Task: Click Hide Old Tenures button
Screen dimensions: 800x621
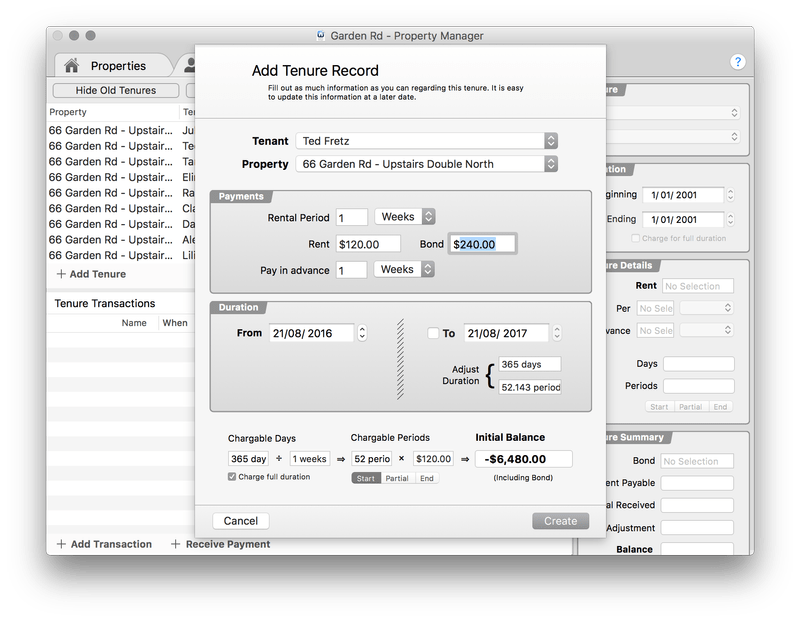Action: 116,90
